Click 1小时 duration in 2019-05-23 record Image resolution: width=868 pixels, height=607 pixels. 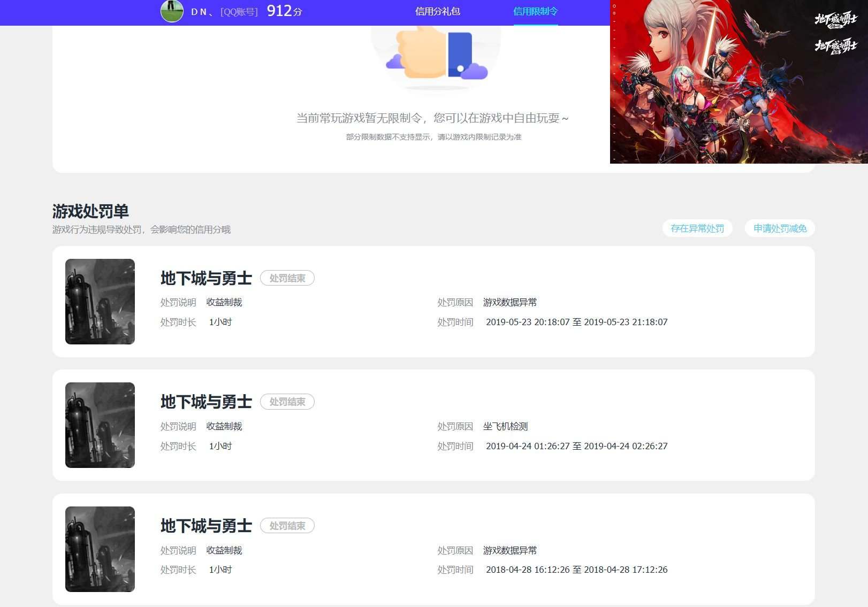(x=220, y=322)
